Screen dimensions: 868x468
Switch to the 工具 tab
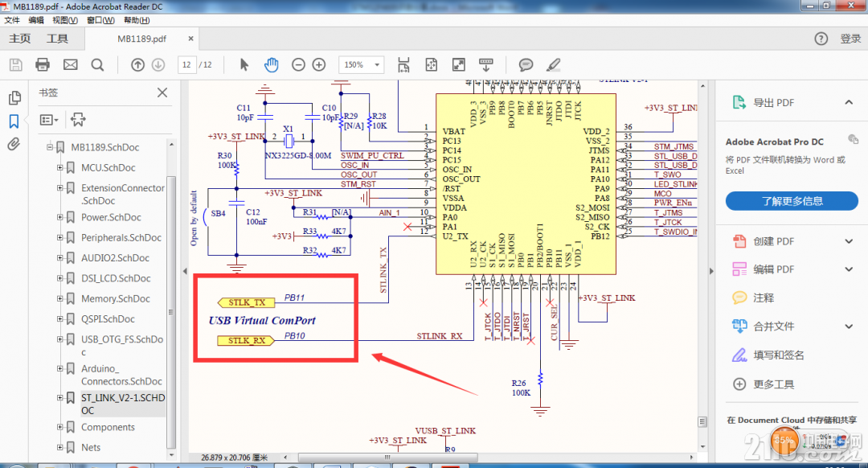click(57, 39)
